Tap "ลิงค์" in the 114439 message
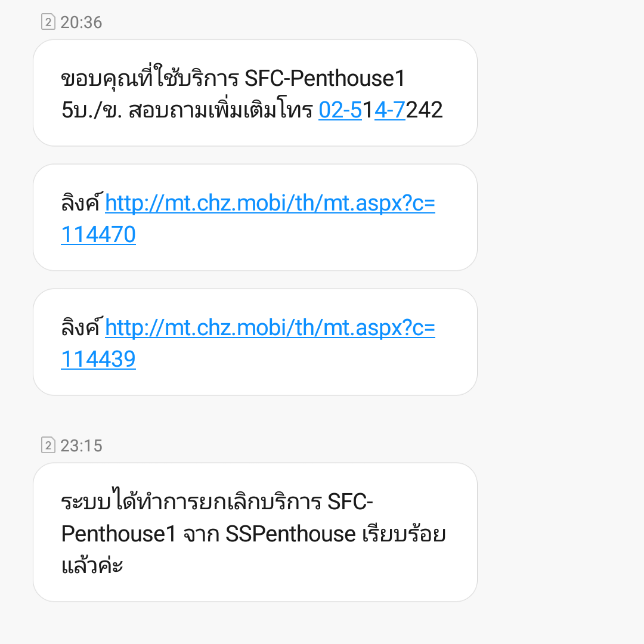 point(81,327)
